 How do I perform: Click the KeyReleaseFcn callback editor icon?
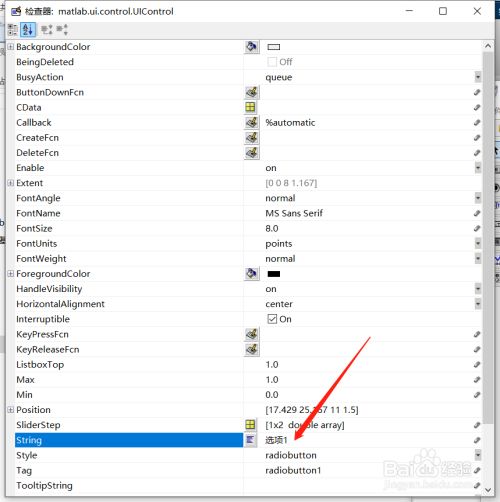[252, 349]
